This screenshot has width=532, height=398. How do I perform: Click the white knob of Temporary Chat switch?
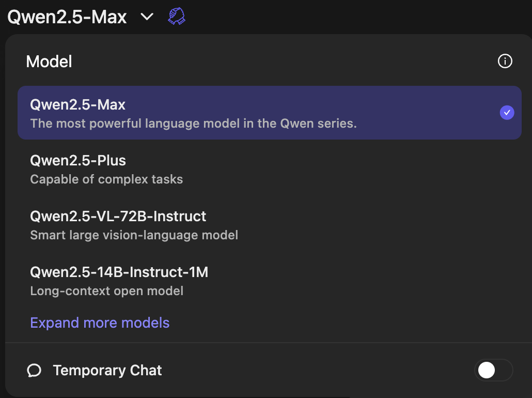click(x=487, y=370)
